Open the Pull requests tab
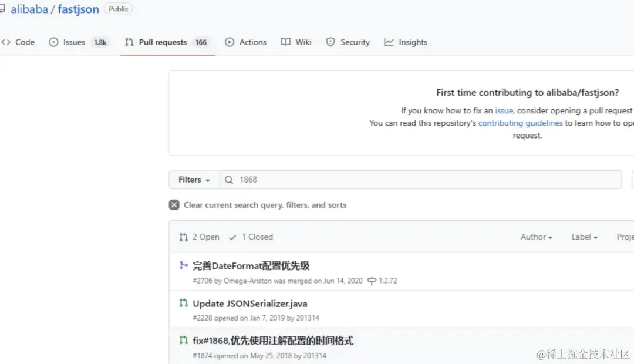 167,42
